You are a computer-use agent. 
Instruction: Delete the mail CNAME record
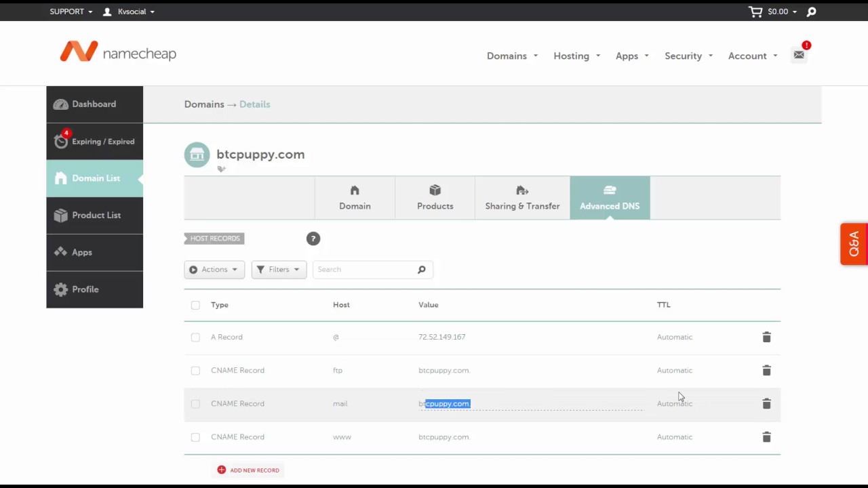tap(766, 403)
